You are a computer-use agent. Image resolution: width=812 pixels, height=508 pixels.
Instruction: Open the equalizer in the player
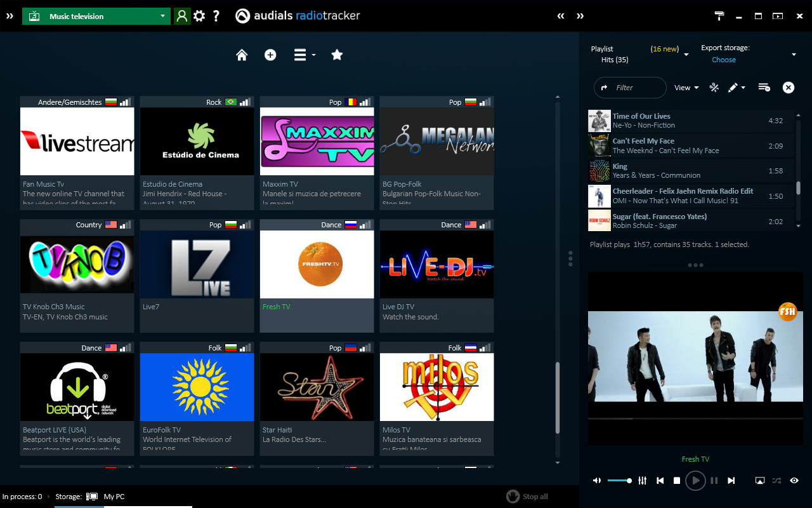pyautogui.click(x=642, y=481)
